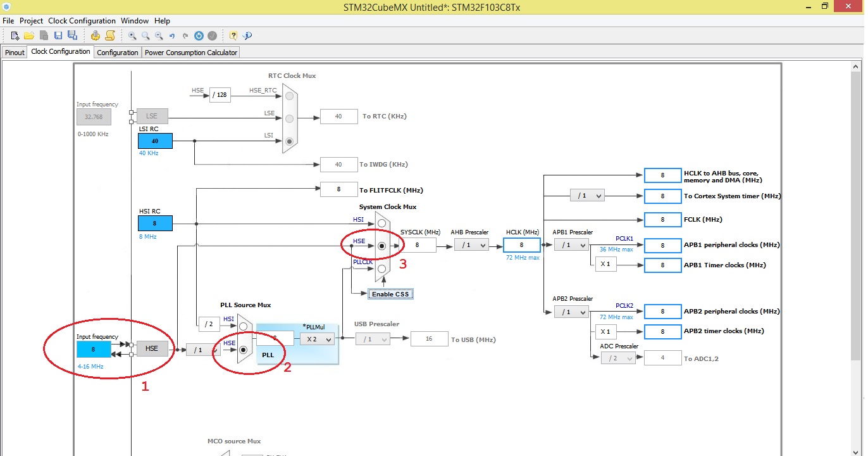Viewport: 868px width, 456px height.
Task: Click the greyed Resolve Clock Issues icon
Action: pos(213,36)
